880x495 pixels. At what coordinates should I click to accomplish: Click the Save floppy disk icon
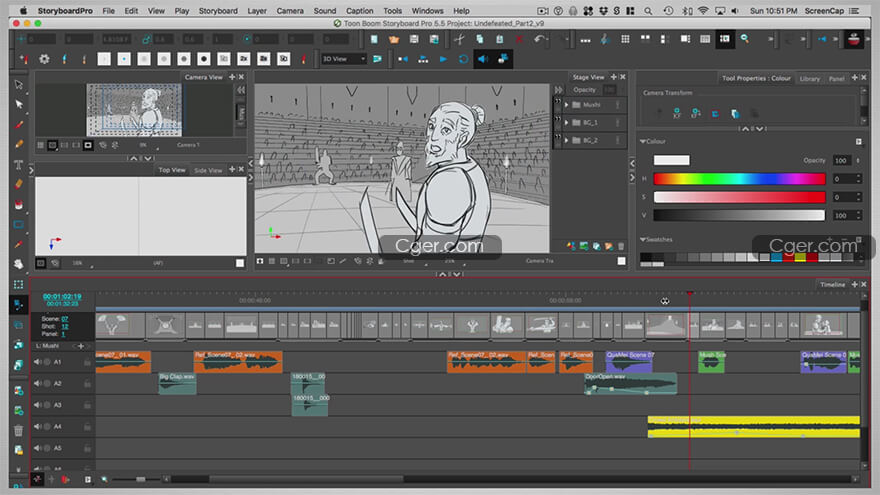tap(414, 39)
